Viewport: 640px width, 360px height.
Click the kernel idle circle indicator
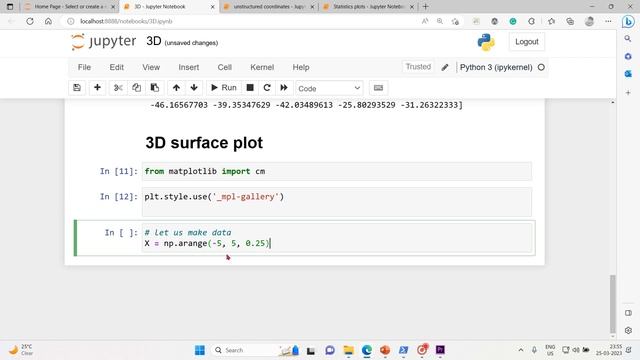pos(541,67)
